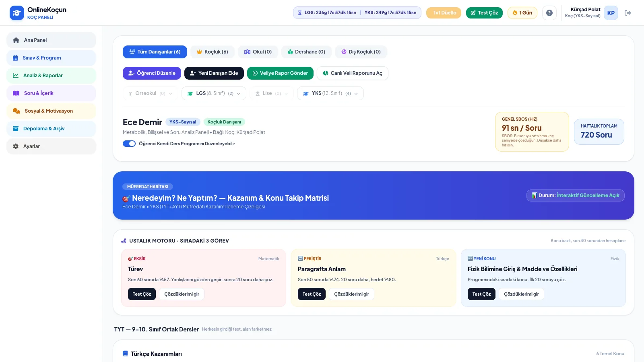Switch to the Dış Koçluk (0) tab

coord(361,52)
